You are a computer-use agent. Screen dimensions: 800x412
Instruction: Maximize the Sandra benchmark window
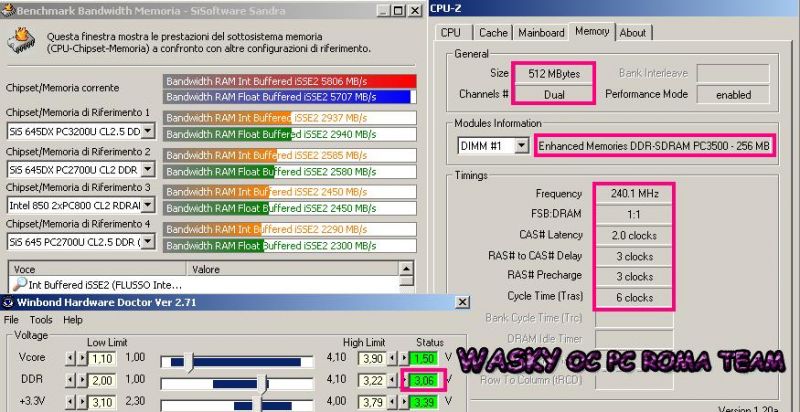point(399,10)
